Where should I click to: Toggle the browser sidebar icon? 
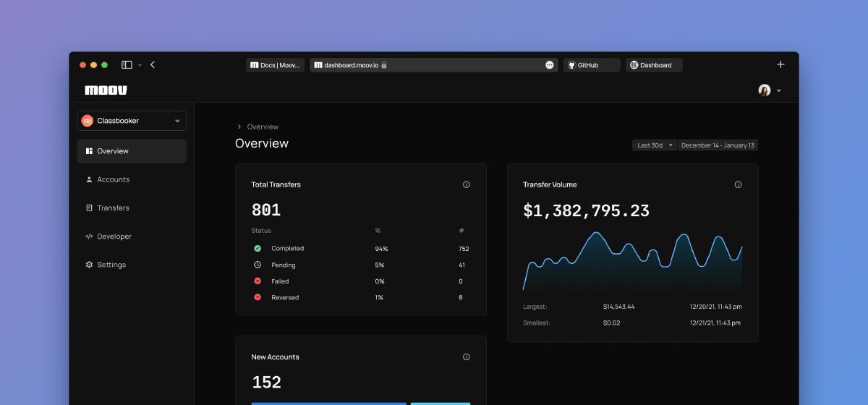click(127, 64)
